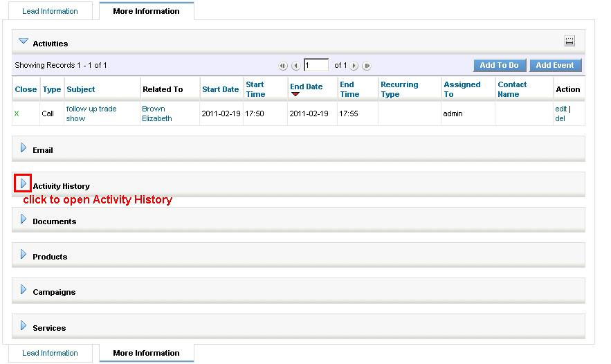Sort activities by Assigned To column

[x=462, y=89]
